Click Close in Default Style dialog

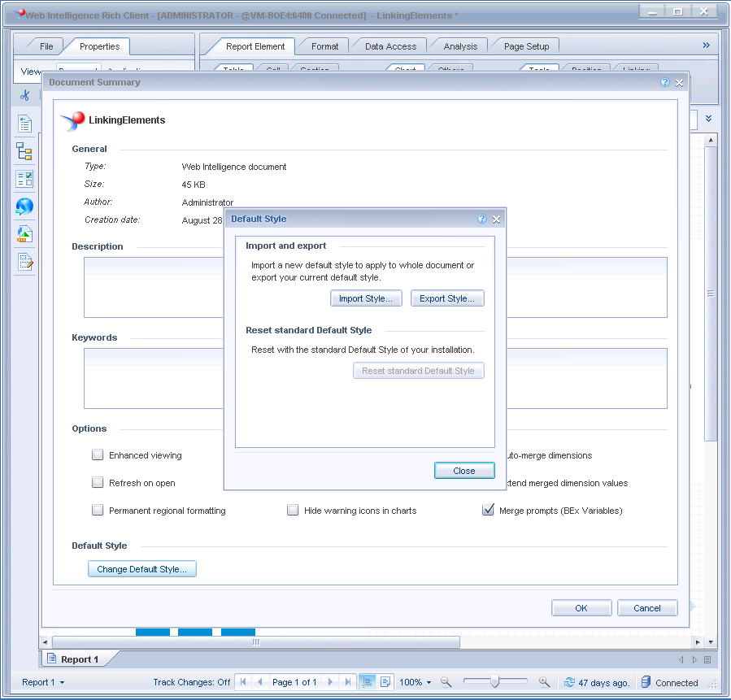click(464, 471)
